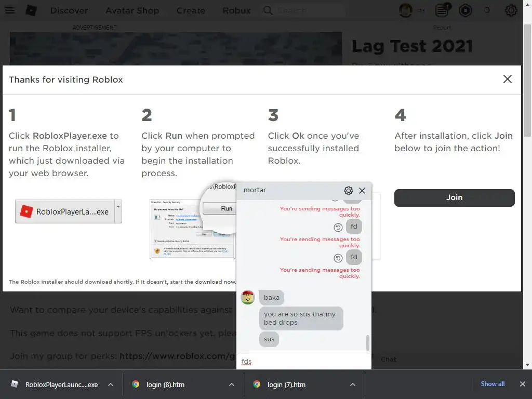Click the Run button illustration
Screen dimensions: 532x399
click(x=220, y=208)
